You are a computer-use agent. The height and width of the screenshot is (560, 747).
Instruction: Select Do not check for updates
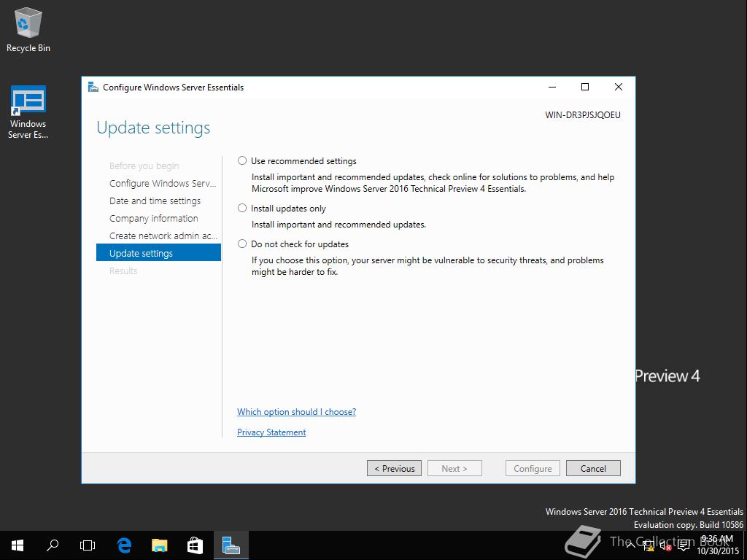coord(293,244)
